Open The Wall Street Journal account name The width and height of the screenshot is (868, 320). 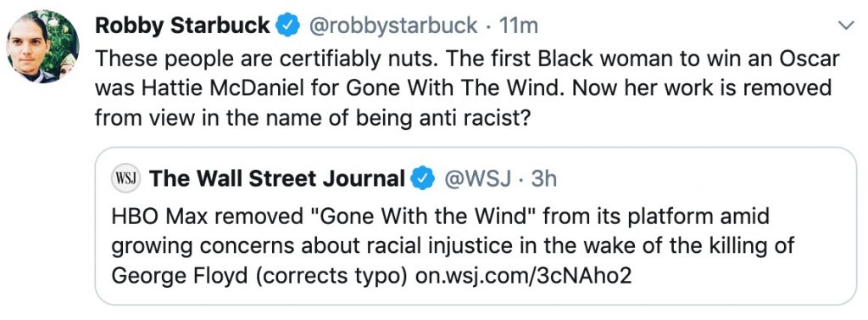(x=277, y=178)
